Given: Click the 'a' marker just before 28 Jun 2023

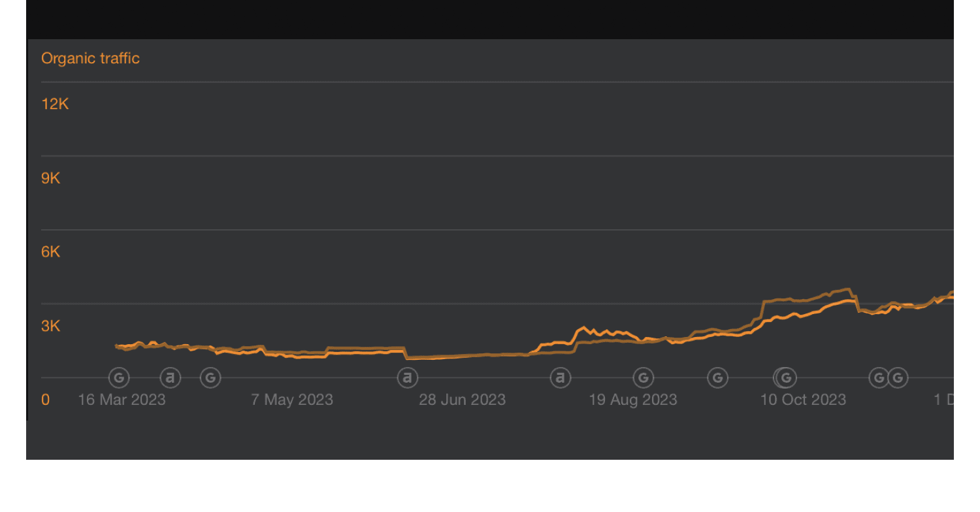Looking at the screenshot, I should click(x=408, y=377).
